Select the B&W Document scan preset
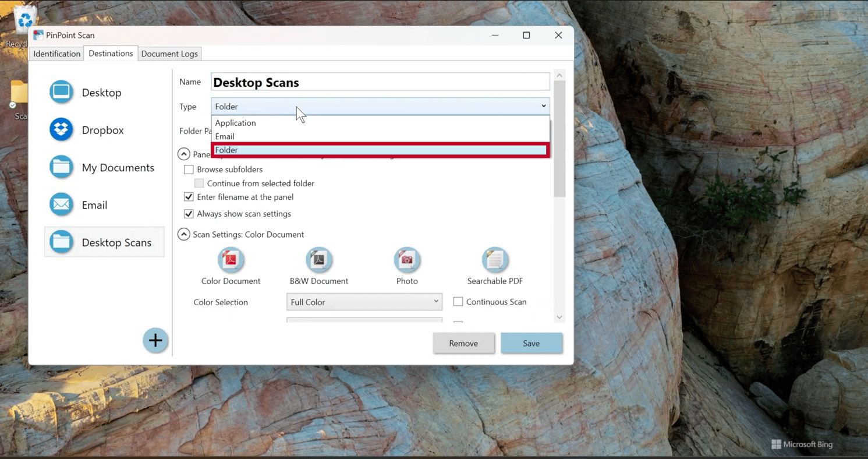Image resolution: width=868 pixels, height=459 pixels. 318,260
